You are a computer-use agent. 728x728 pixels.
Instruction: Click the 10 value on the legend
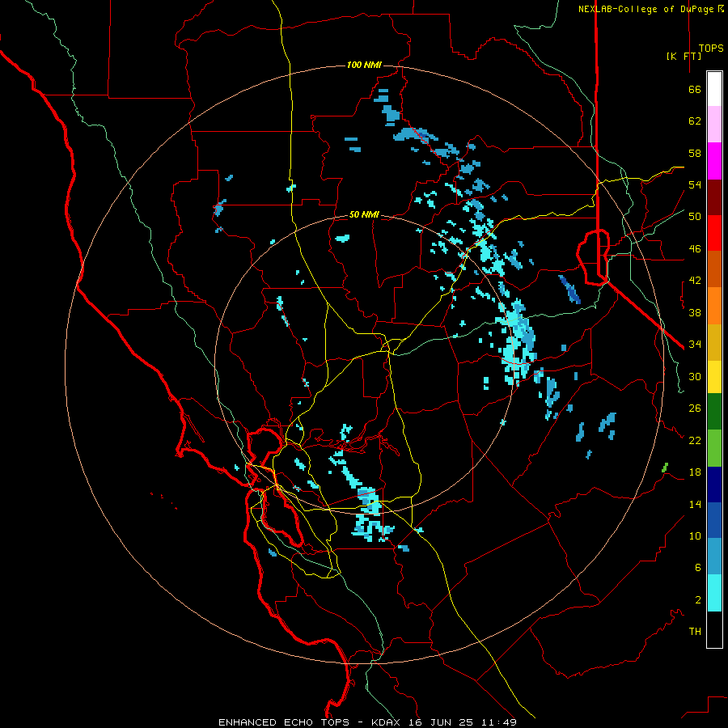coord(695,535)
